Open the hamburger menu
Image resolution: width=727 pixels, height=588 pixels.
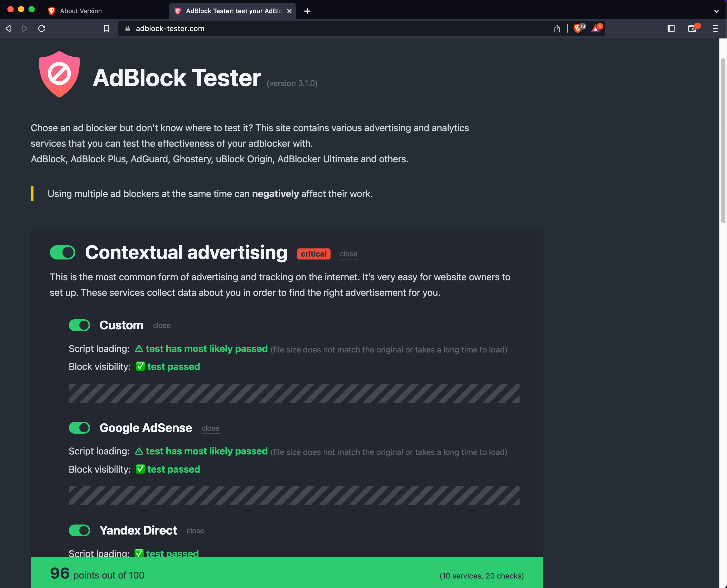pos(715,28)
